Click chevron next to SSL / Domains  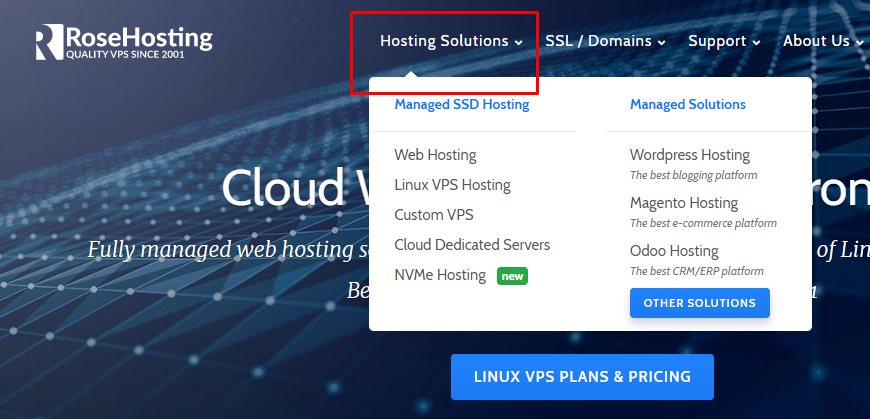(661, 42)
